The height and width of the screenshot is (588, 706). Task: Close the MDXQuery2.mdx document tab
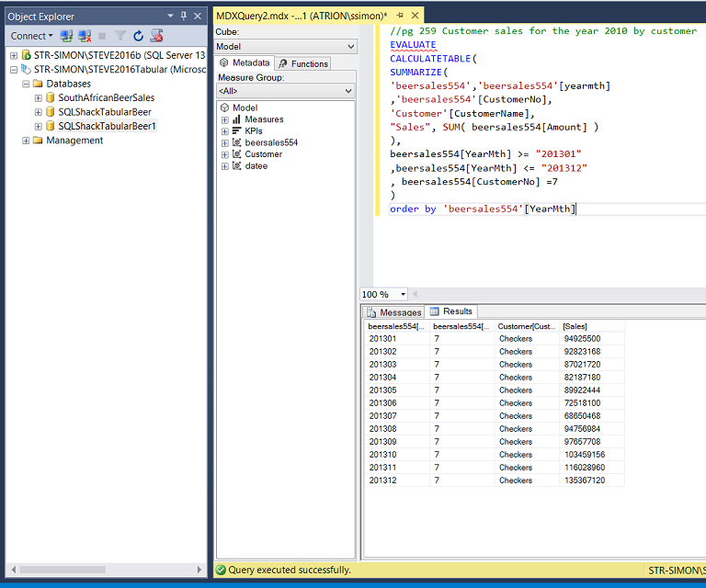416,16
